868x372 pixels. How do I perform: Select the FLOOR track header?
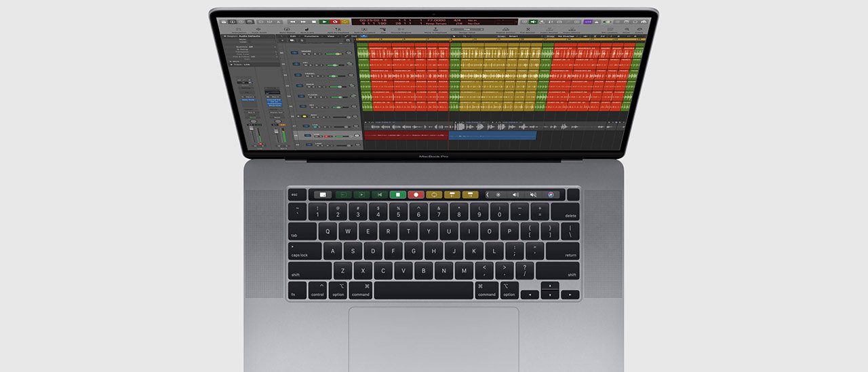tap(325, 96)
